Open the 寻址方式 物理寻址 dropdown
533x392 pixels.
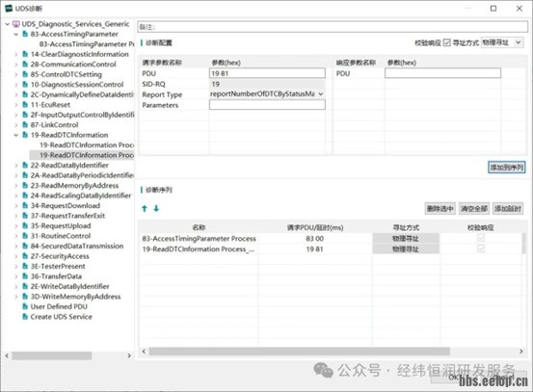click(x=502, y=42)
